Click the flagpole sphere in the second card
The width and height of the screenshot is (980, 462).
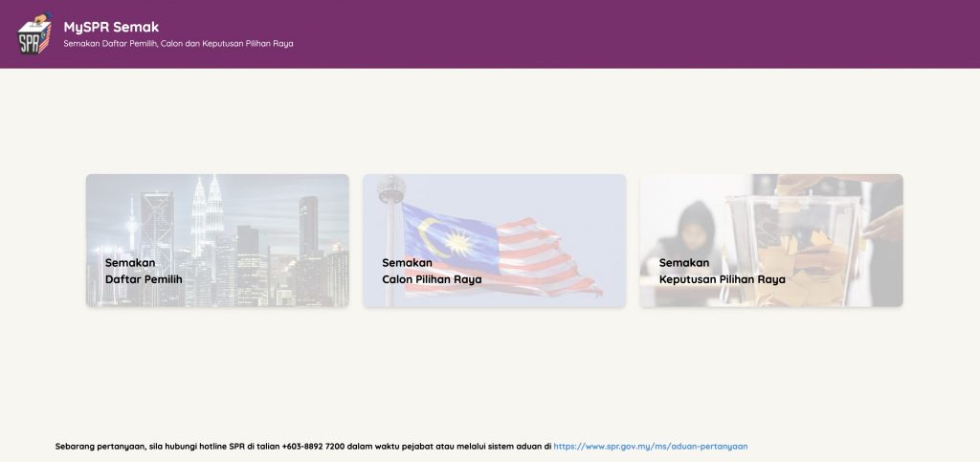[x=390, y=187]
